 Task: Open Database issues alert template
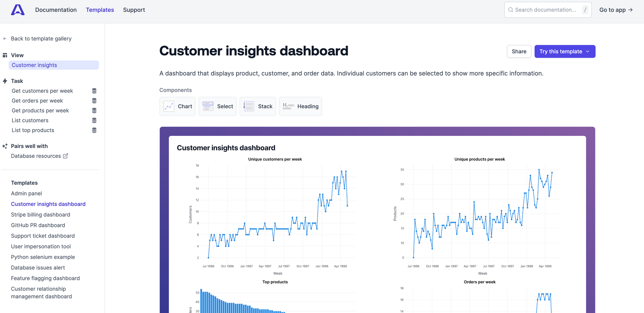[x=38, y=268]
